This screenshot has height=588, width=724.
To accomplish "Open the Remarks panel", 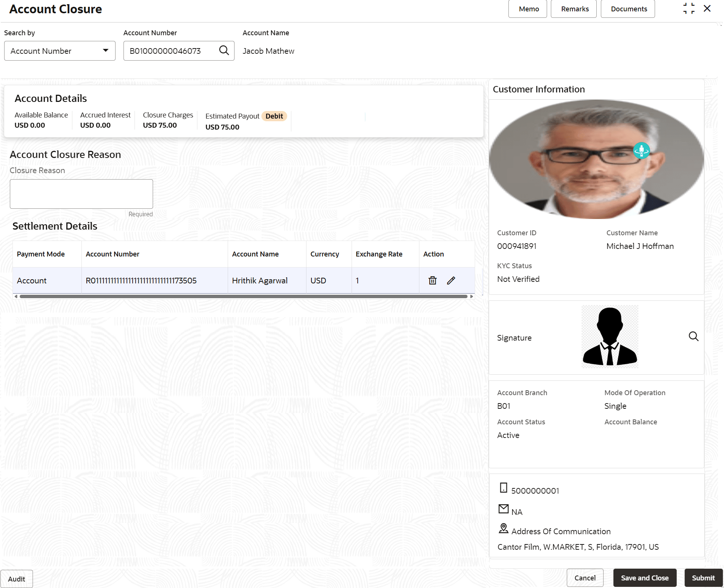I will 574,9.
